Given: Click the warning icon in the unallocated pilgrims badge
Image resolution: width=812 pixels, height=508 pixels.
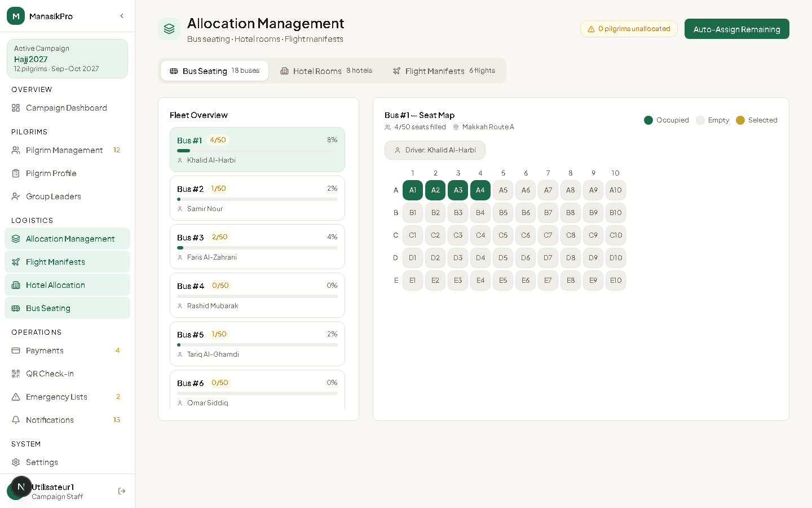Looking at the screenshot, I should [591, 29].
